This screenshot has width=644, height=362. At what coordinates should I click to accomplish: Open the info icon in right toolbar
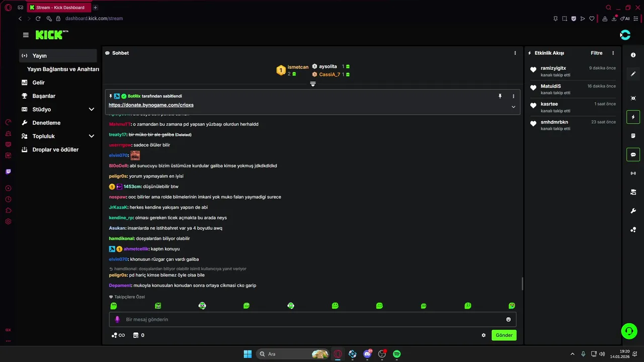[x=633, y=55]
